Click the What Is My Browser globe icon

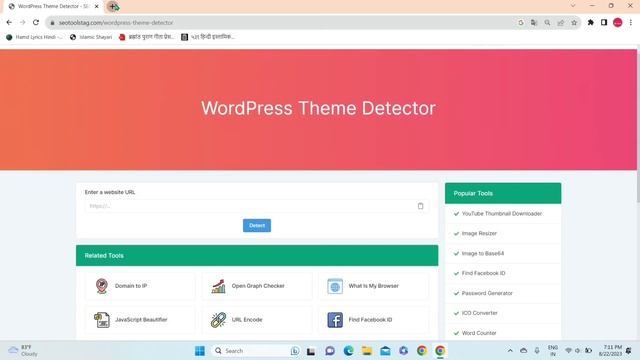[335, 286]
